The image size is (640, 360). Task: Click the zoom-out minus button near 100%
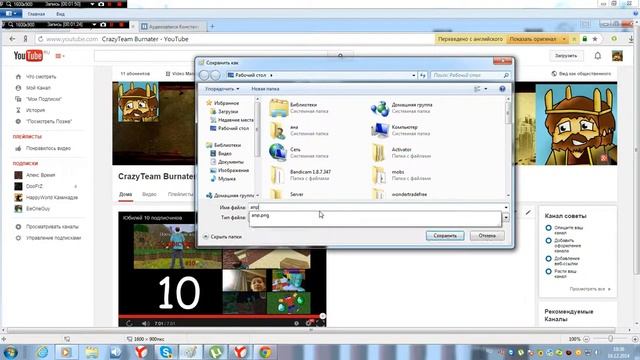tap(586, 339)
